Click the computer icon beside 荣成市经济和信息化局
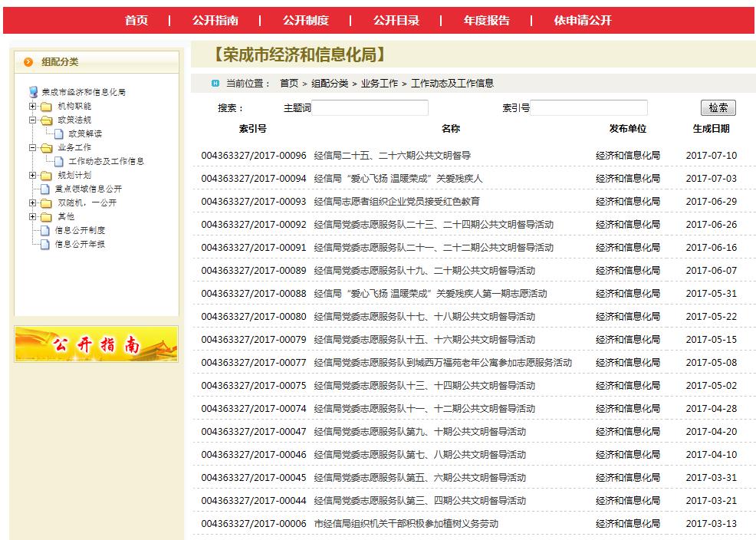Viewport: 756px width, 540px height. (x=34, y=92)
